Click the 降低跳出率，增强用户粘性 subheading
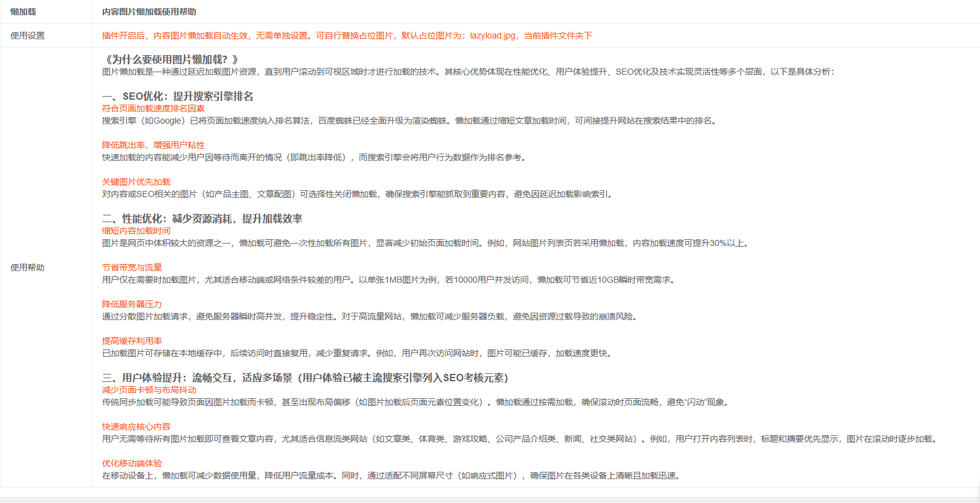The image size is (980, 503). [x=153, y=145]
